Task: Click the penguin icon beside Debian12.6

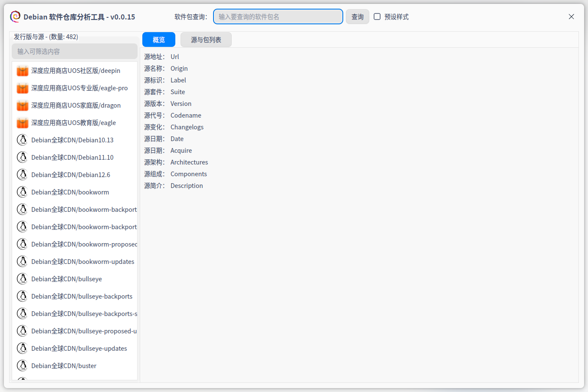Action: [x=22, y=175]
